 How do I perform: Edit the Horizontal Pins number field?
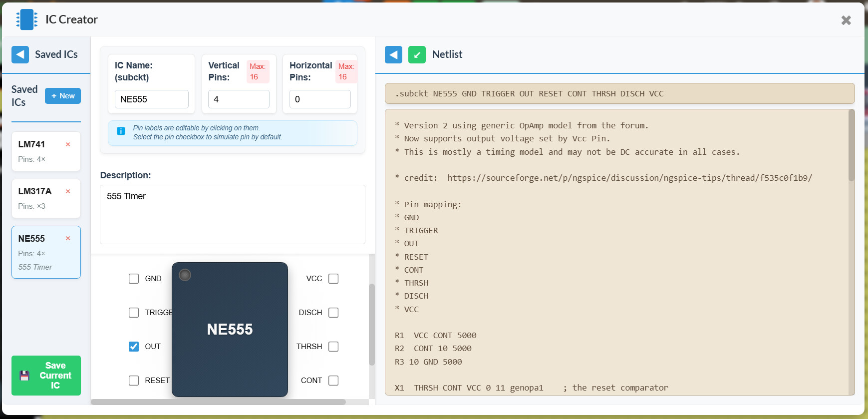(320, 99)
